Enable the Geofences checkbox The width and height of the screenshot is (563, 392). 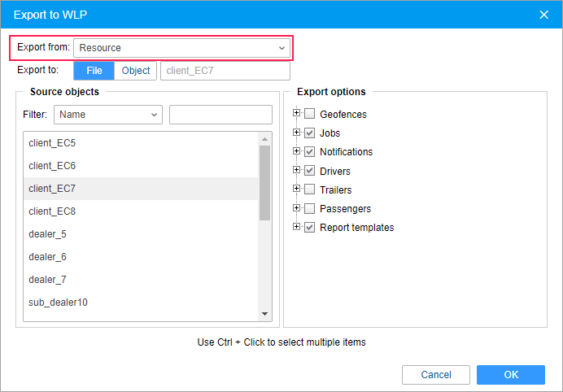tap(309, 114)
